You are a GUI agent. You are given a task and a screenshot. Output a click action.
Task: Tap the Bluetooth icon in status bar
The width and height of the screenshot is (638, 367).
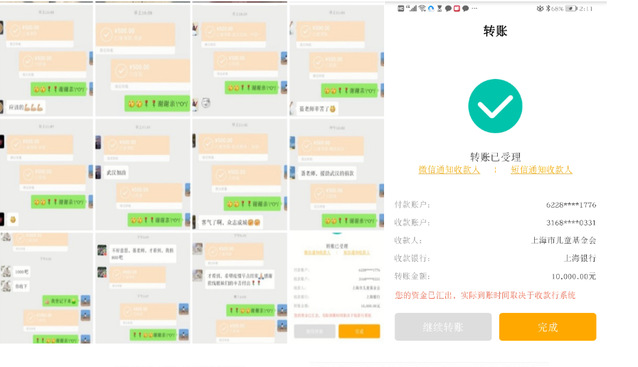[548, 8]
